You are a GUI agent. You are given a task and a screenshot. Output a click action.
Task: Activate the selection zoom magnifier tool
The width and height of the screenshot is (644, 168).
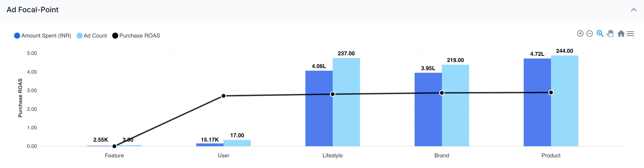(600, 34)
